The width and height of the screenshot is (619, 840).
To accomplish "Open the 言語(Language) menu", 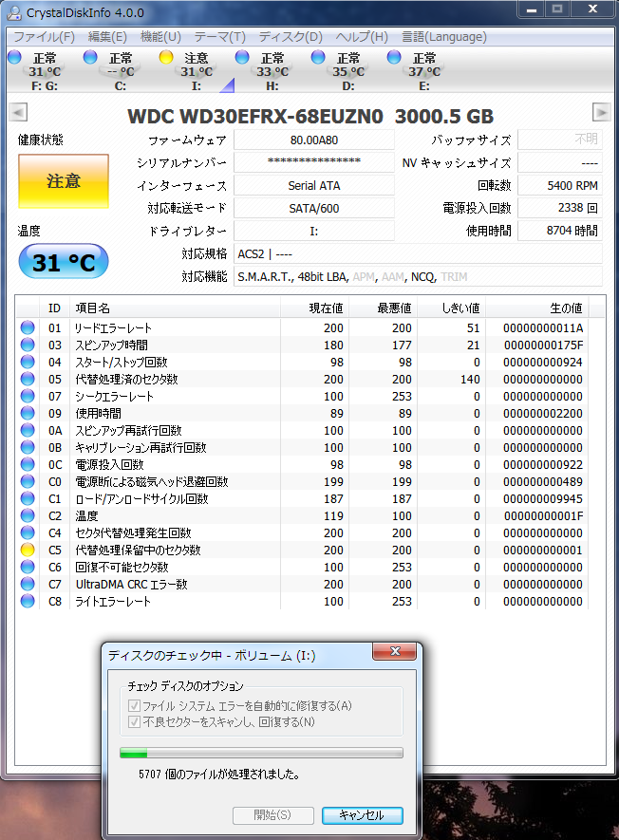I will click(444, 37).
